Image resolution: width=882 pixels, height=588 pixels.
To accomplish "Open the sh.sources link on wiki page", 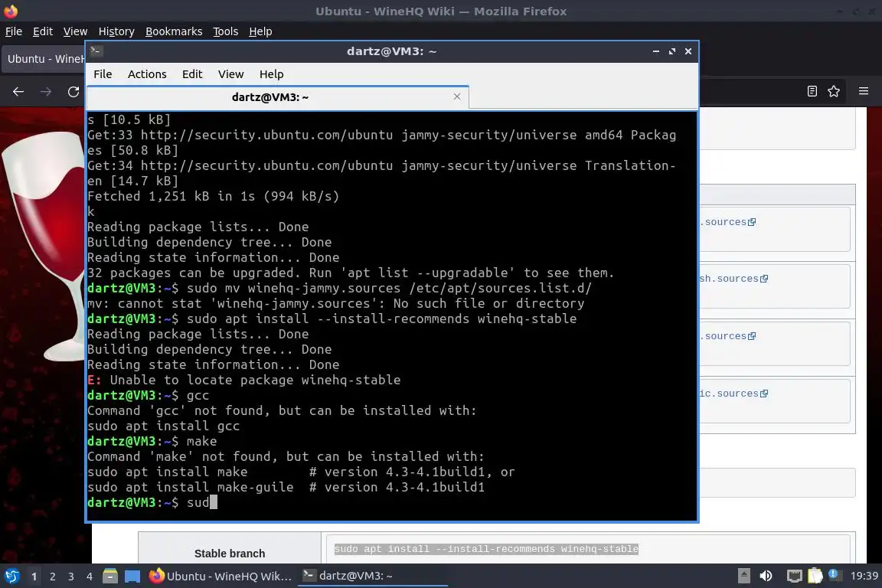I will pyautogui.click(x=733, y=279).
